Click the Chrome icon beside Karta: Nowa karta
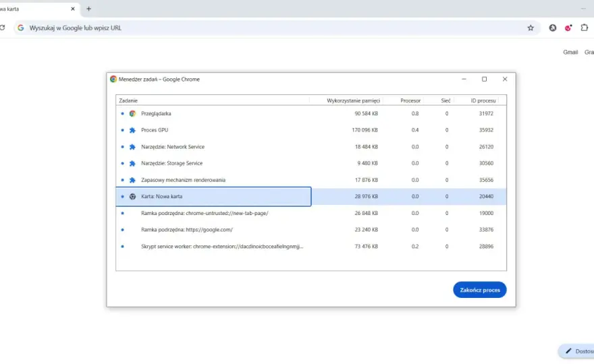Image resolution: width=594 pixels, height=364 pixels. [x=132, y=196]
